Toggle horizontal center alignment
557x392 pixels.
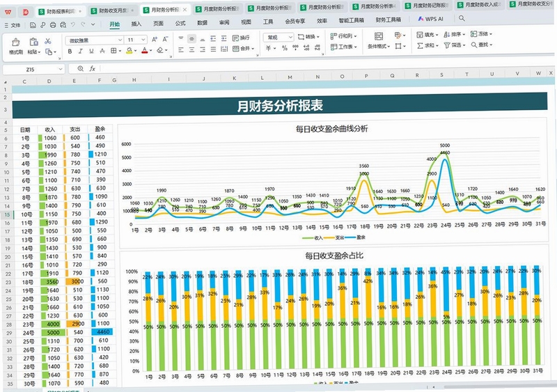pyautogui.click(x=192, y=49)
